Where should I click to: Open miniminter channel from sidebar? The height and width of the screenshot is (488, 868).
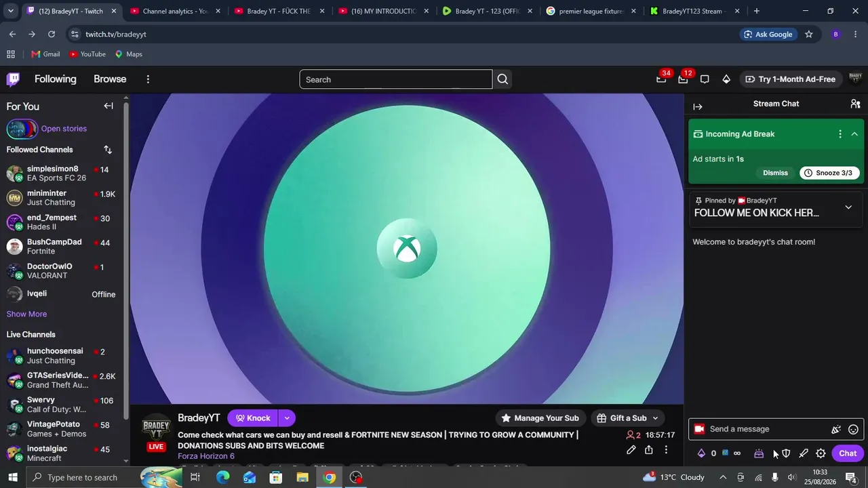coord(62,198)
